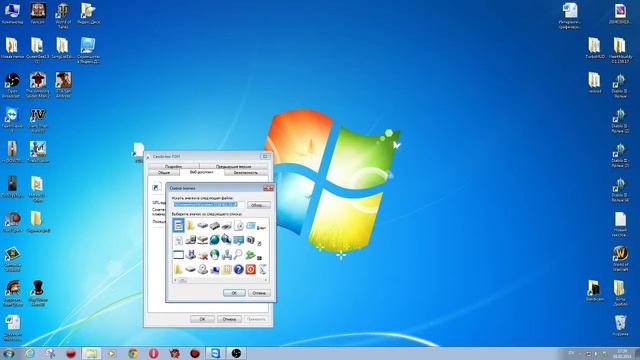
Task: Click the icon file path field
Action: click(208, 204)
